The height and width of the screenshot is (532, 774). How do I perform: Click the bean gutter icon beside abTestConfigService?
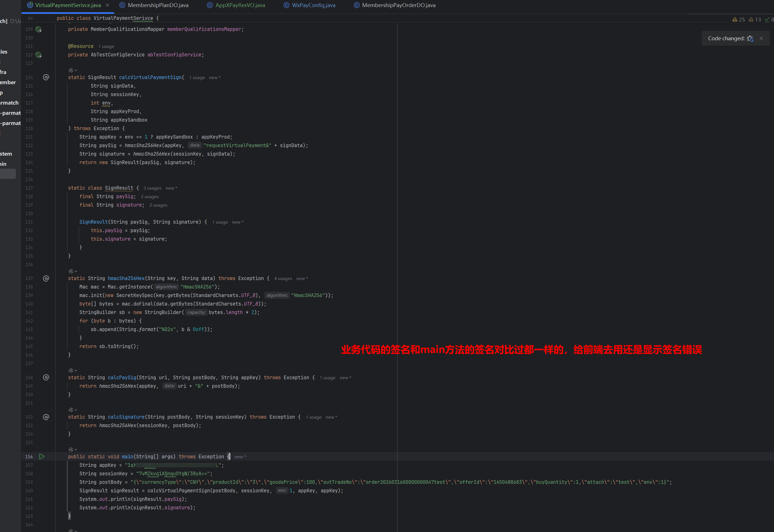click(x=39, y=55)
